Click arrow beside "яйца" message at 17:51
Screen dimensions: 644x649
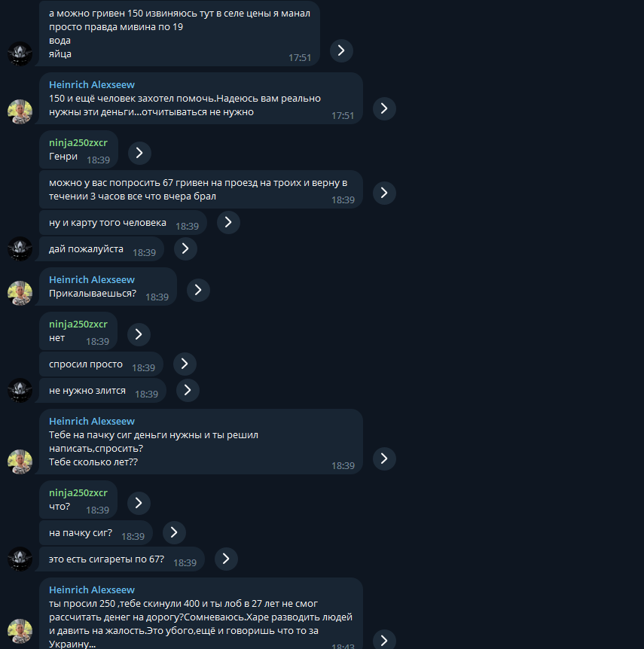point(341,50)
